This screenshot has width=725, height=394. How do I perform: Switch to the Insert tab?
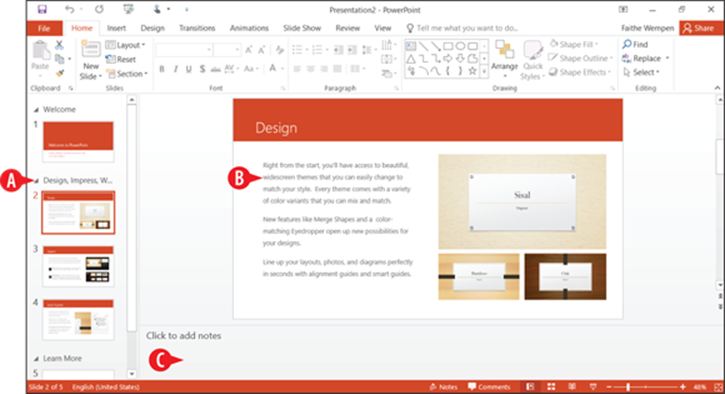(x=117, y=28)
